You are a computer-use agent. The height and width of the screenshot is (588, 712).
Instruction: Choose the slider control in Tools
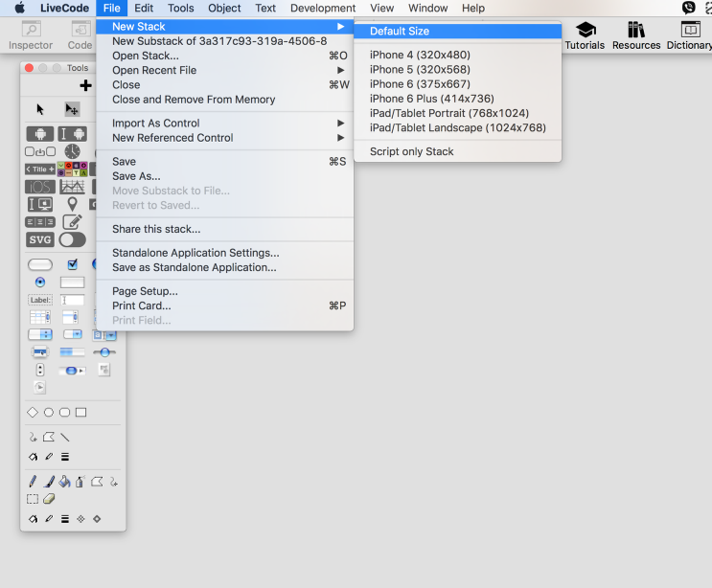coord(104,352)
